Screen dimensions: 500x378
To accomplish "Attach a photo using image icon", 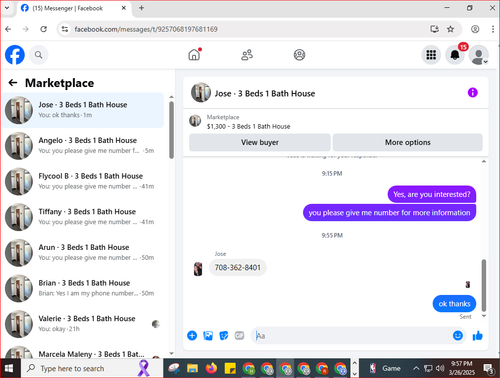I will click(x=208, y=336).
